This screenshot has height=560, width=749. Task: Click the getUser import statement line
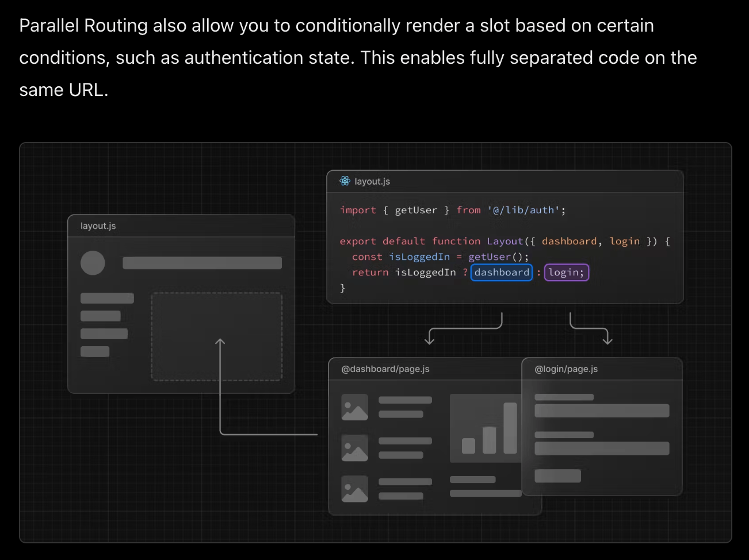[452, 210]
